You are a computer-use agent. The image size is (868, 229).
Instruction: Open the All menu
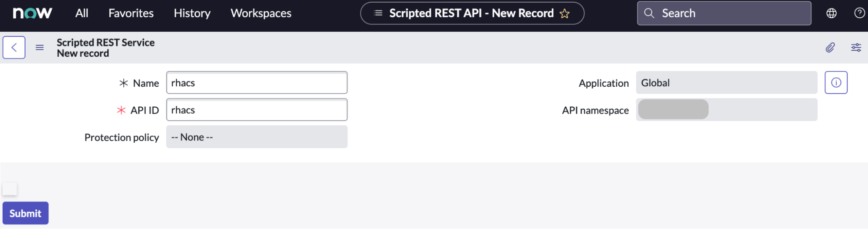point(82,13)
